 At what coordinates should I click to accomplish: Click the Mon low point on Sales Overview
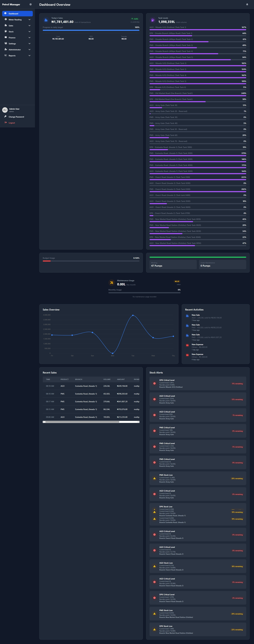(x=113, y=353)
